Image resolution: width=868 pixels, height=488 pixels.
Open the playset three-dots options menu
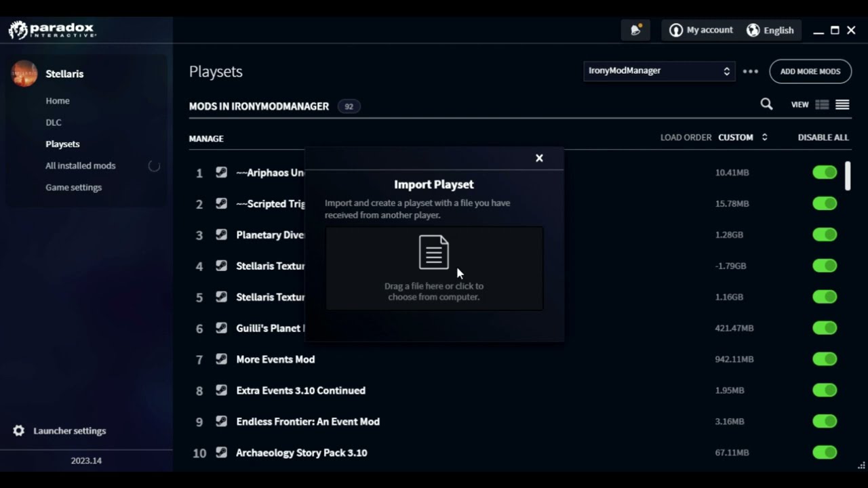point(751,71)
